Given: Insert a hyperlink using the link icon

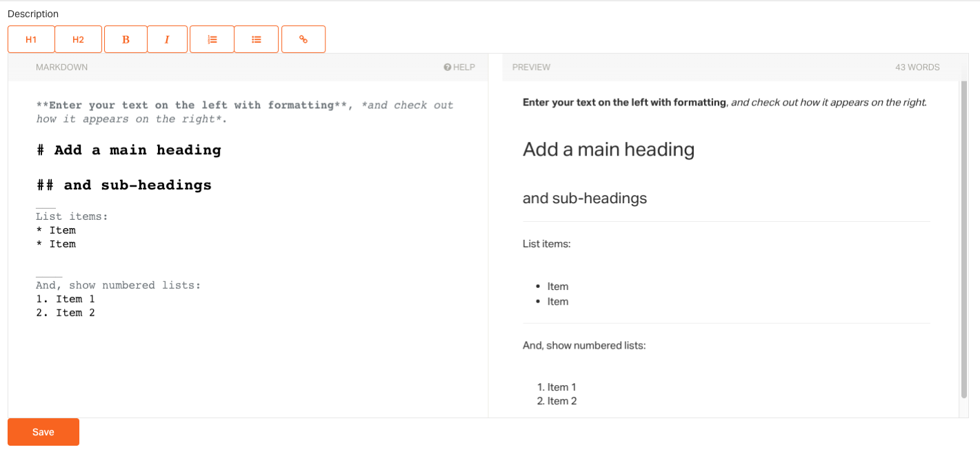Looking at the screenshot, I should [303, 39].
